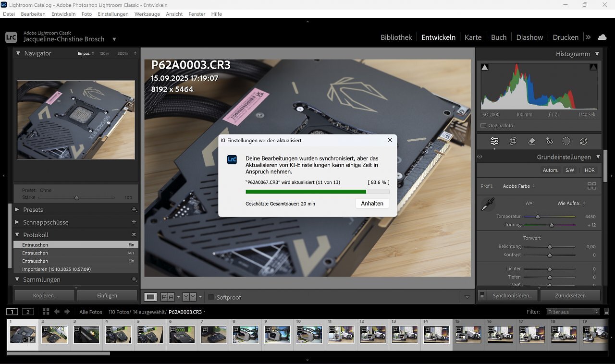
Task: Select the Red eye correction tool
Action: pos(550,141)
